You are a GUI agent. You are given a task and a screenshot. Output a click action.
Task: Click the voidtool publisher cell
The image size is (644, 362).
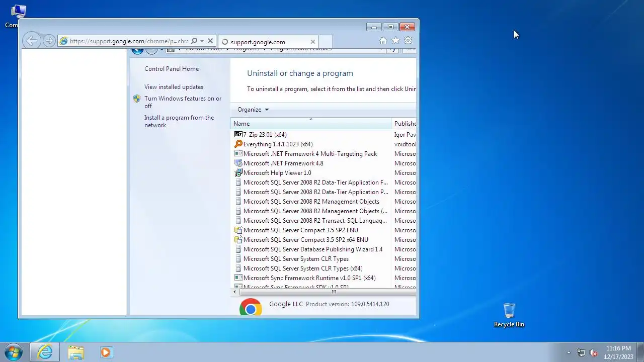click(x=405, y=144)
